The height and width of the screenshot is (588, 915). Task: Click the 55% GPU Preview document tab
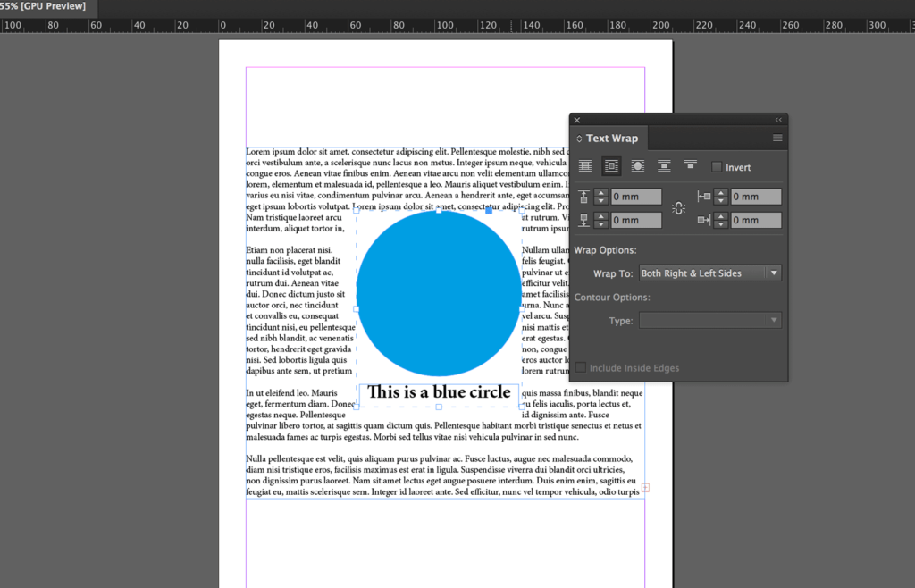click(x=45, y=7)
